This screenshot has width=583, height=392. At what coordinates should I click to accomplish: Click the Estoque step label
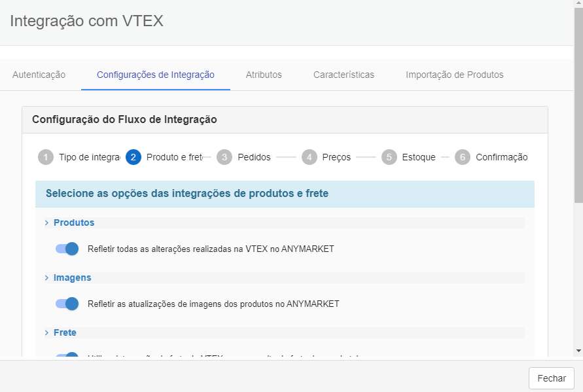(x=419, y=157)
